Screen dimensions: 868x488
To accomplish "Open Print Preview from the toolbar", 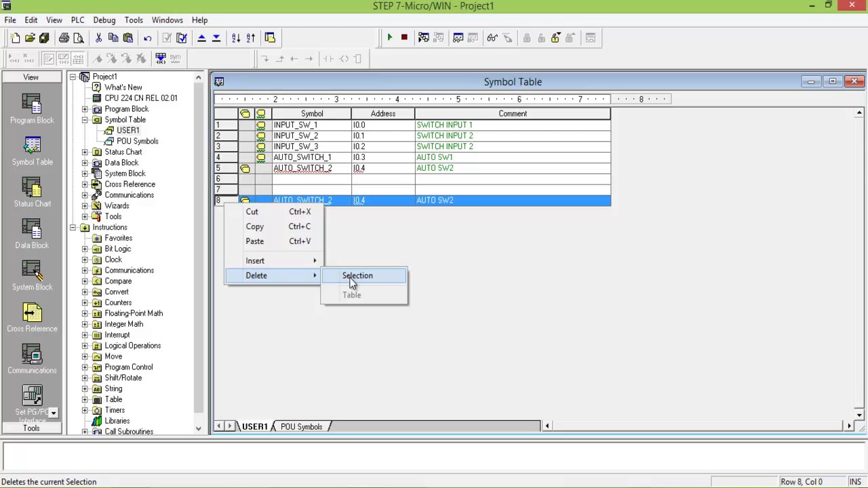I will (79, 38).
